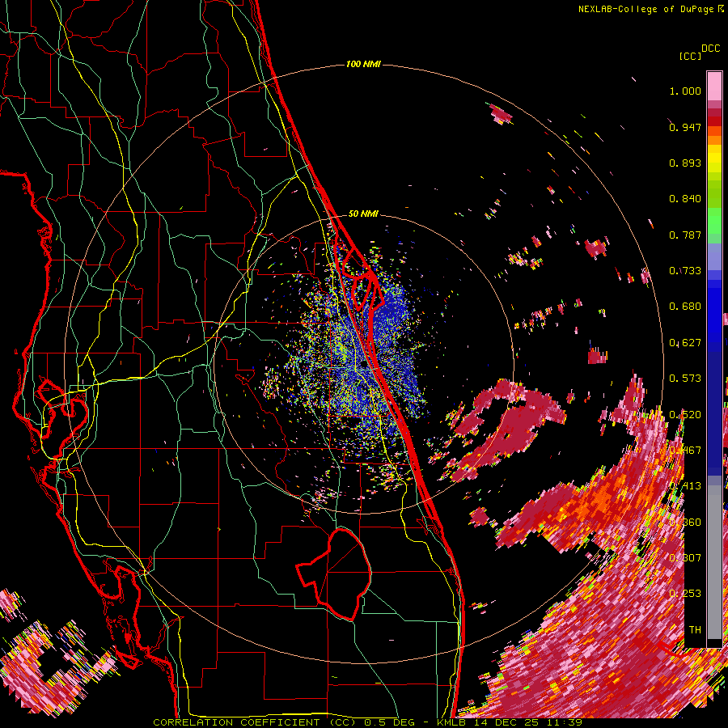Click the TH legend label
This screenshot has height=728, width=728.
pyautogui.click(x=695, y=630)
